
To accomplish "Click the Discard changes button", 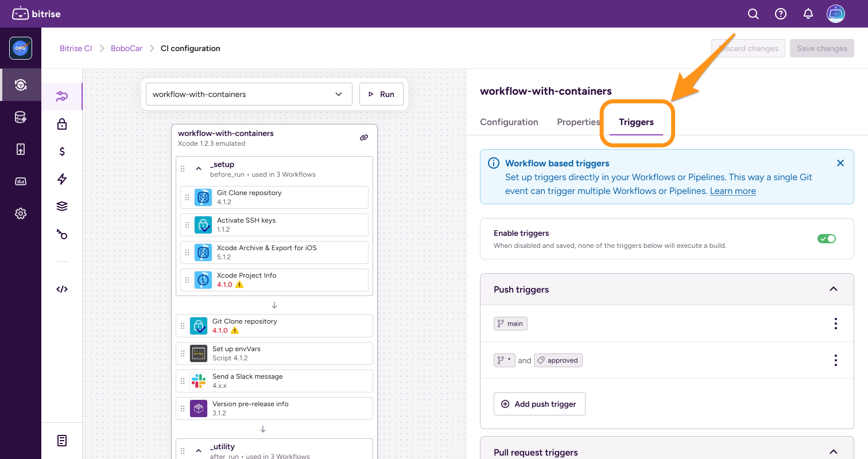I will tap(748, 48).
